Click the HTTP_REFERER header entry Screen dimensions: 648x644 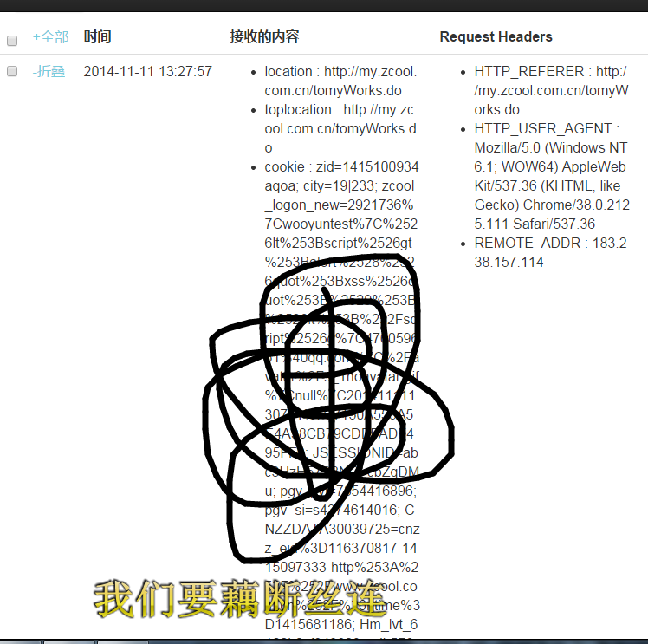click(551, 90)
